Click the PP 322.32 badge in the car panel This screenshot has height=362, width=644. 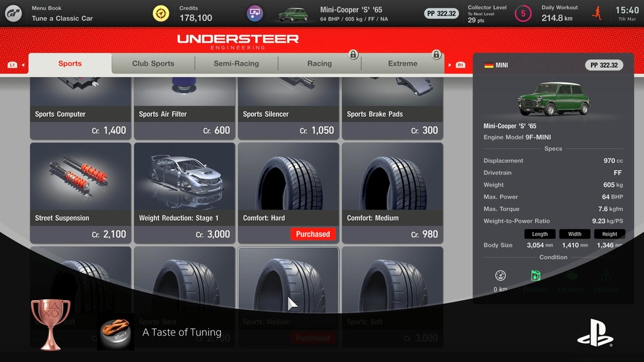click(x=604, y=65)
